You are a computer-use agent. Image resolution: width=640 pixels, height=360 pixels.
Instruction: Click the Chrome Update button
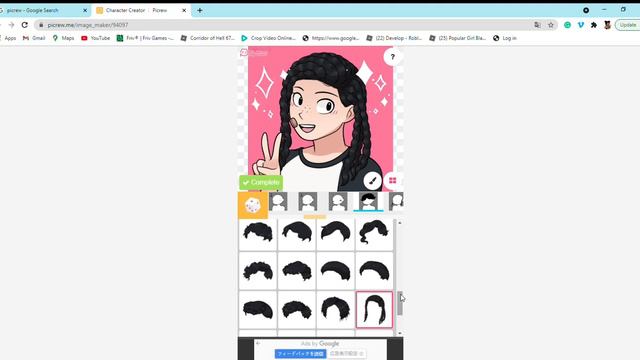[x=627, y=25]
